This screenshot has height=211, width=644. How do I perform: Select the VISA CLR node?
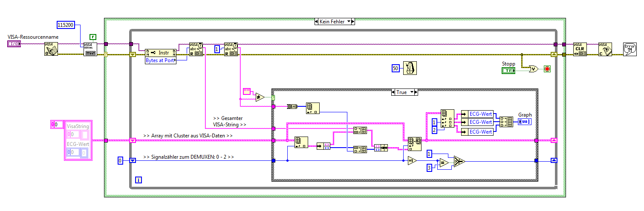point(580,49)
